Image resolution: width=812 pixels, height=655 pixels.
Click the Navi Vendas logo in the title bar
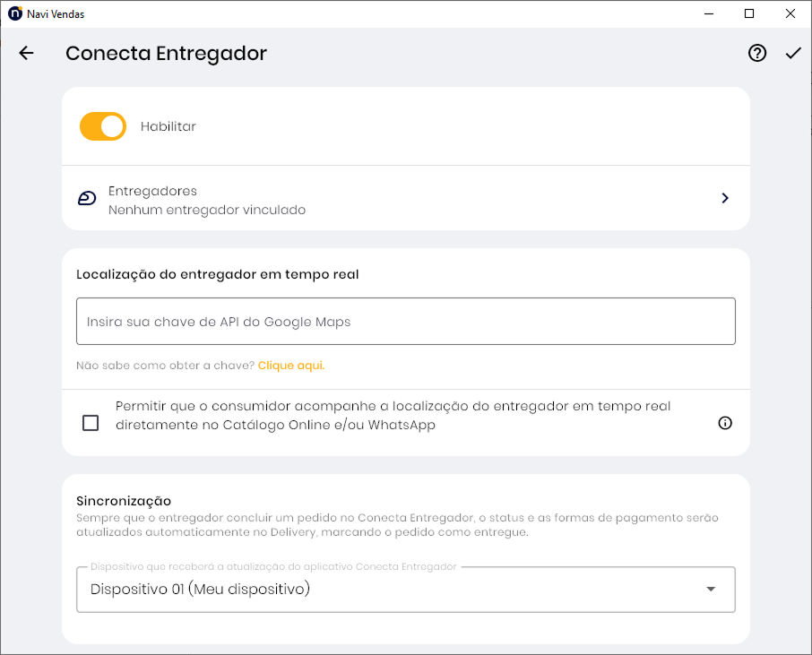14,13
